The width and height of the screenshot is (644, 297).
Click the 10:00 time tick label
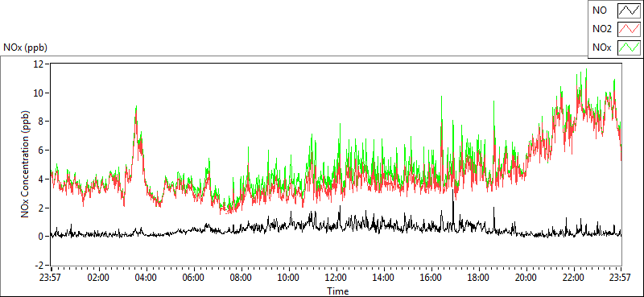(289, 277)
